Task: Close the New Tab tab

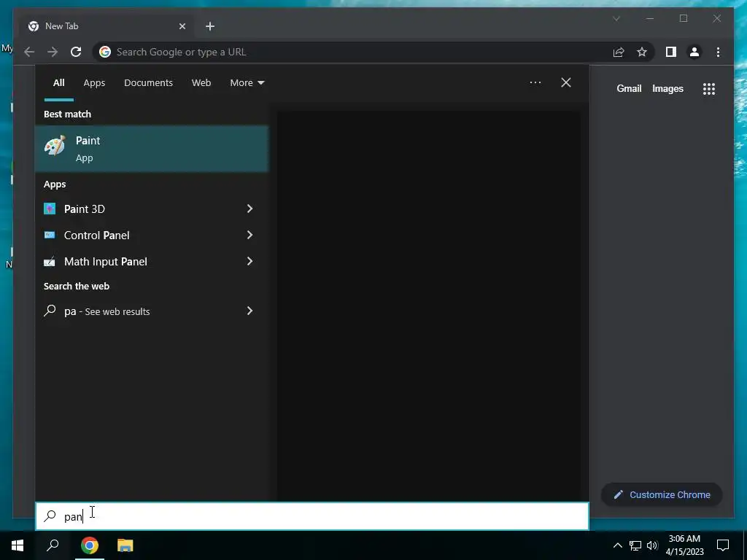Action: [182, 26]
